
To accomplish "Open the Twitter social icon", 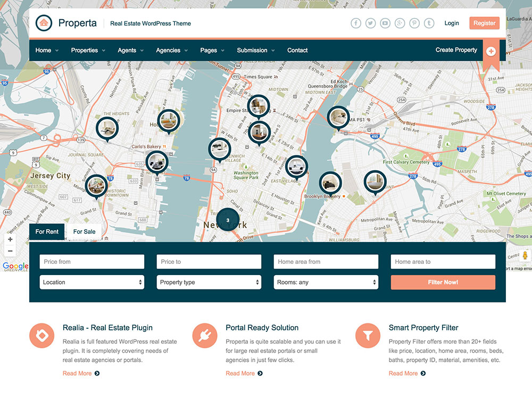I will point(370,23).
